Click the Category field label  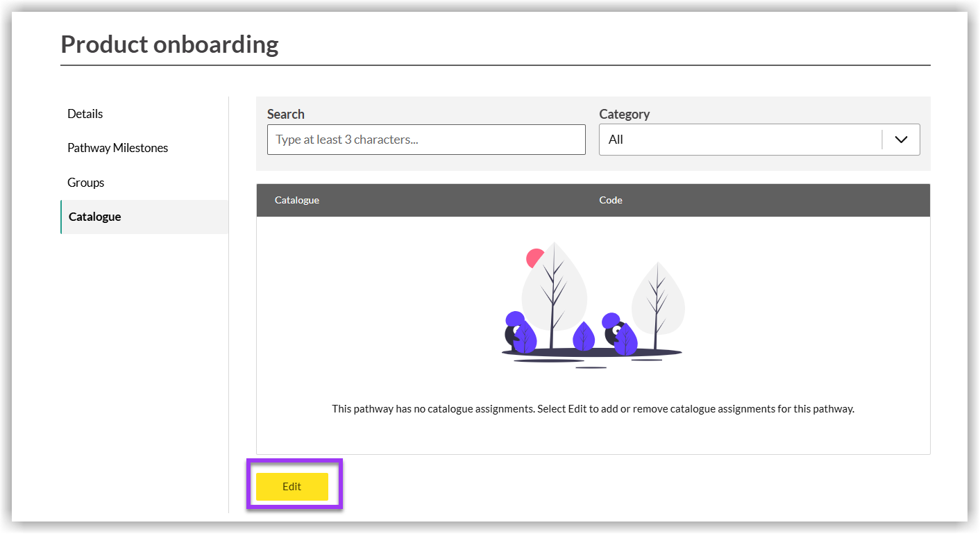[624, 113]
